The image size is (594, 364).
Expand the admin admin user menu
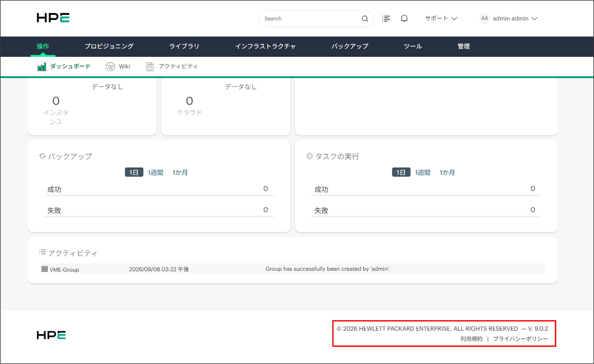tap(515, 18)
